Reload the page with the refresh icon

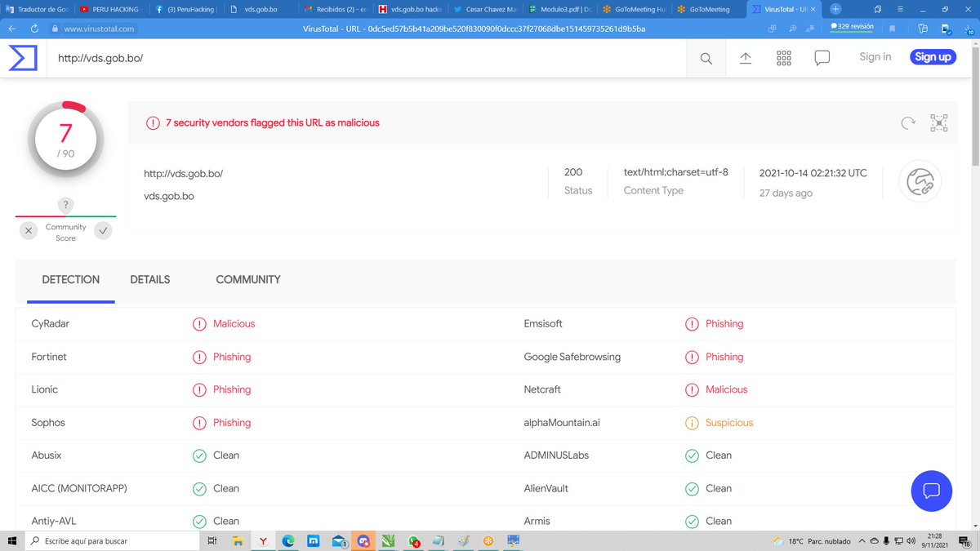pyautogui.click(x=35, y=28)
